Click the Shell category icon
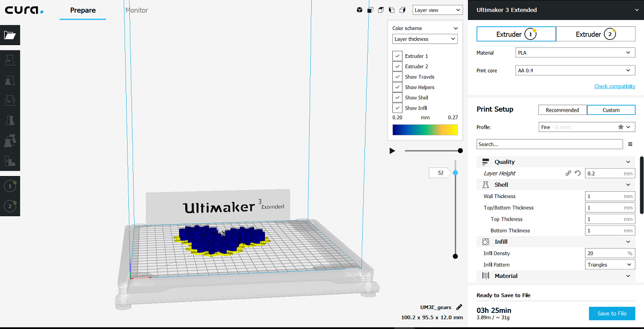The width and height of the screenshot is (644, 329). [x=486, y=185]
